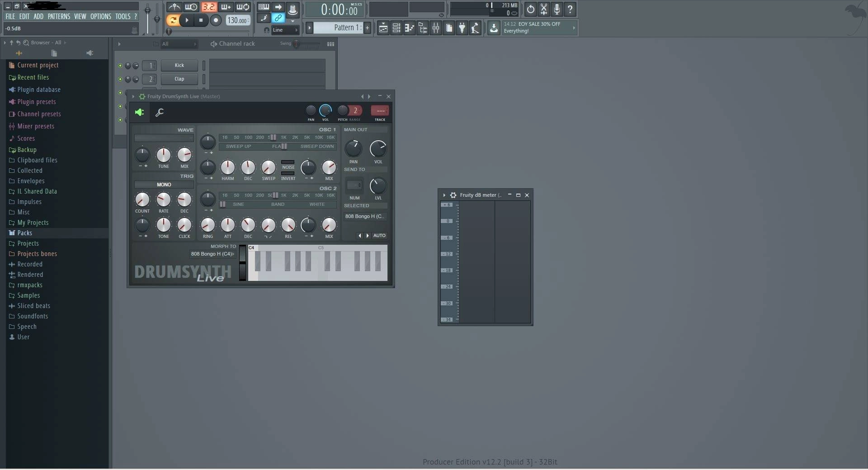Expand the Samples folder in browser
This screenshot has height=470, width=868.
click(x=28, y=295)
